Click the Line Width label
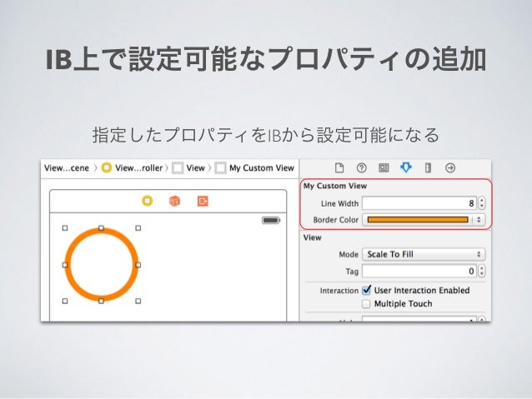Image resolution: width=532 pixels, height=399 pixels. [x=339, y=203]
